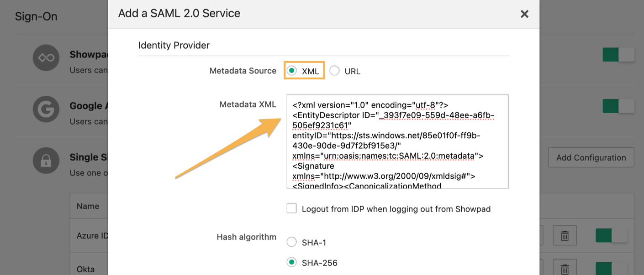Close the Add a SAML 2.0 Service dialog
The height and width of the screenshot is (275, 644).
[524, 14]
